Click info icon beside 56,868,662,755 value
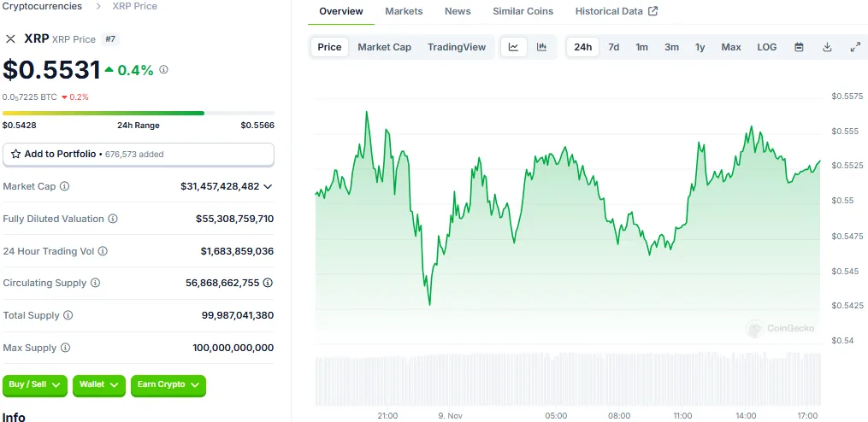The width and height of the screenshot is (868, 422). coord(268,283)
